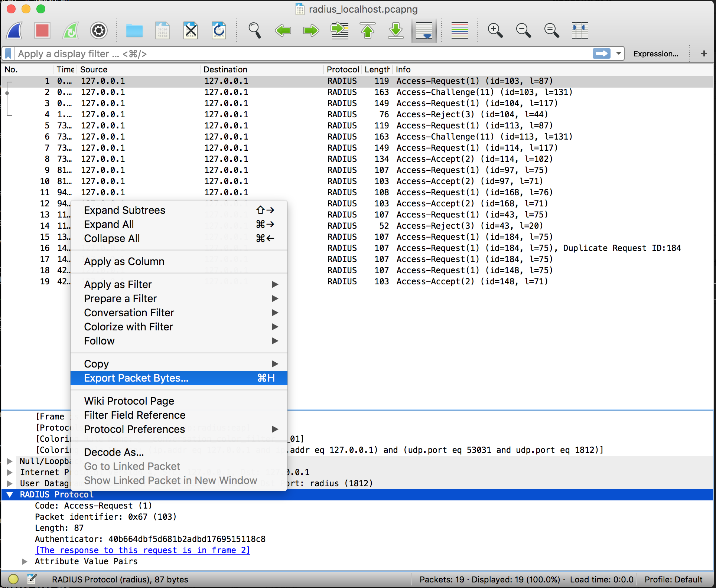
Task: Go forward with green right arrow
Action: click(311, 30)
